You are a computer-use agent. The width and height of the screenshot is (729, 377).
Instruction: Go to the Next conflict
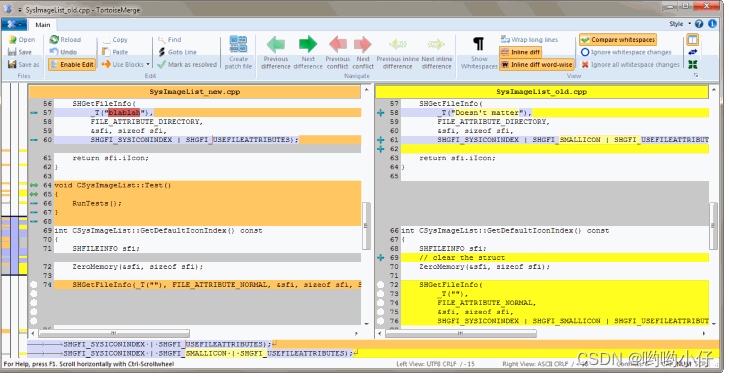pyautogui.click(x=363, y=52)
